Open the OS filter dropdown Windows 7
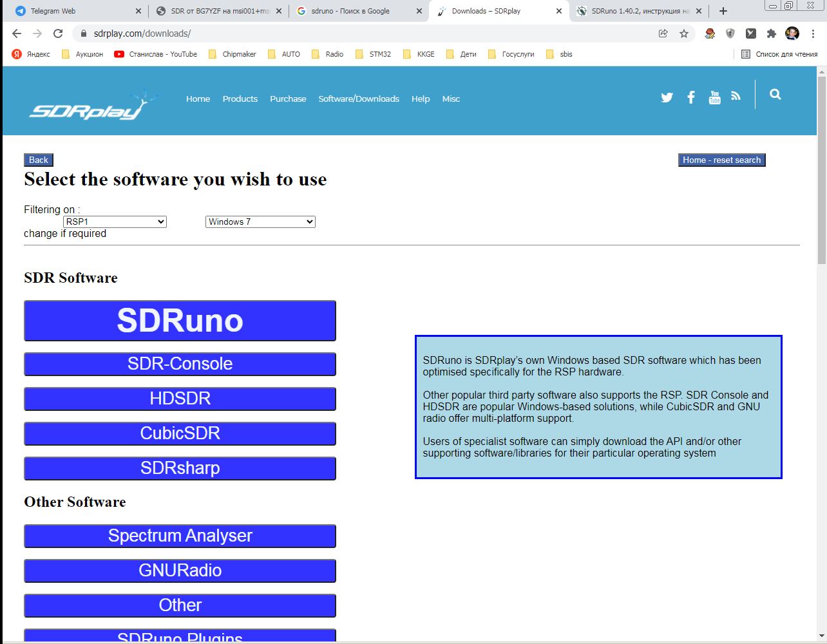The height and width of the screenshot is (644, 827). 260,222
